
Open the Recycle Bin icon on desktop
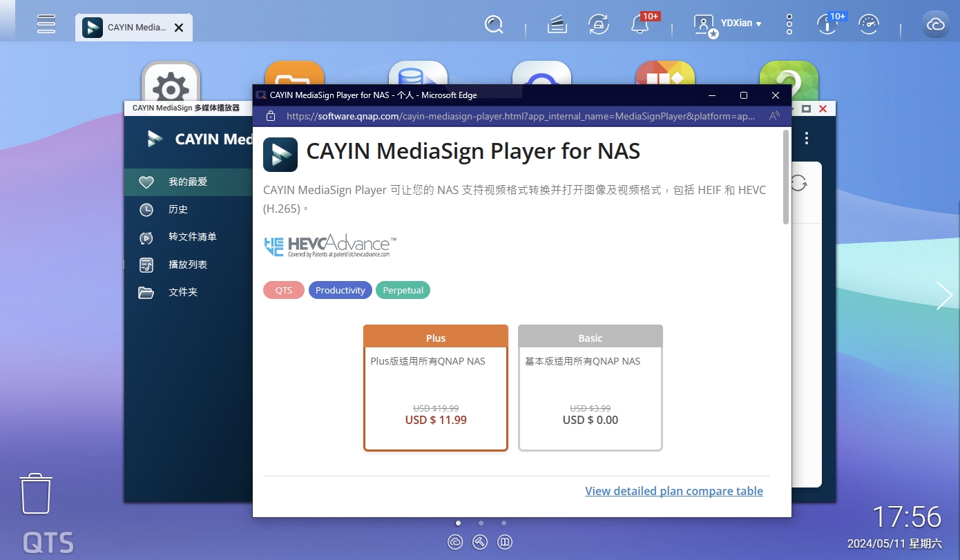36,493
